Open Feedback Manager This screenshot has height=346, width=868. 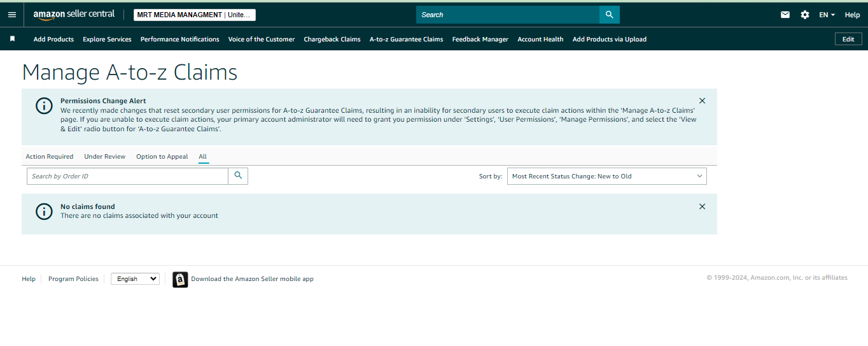point(480,39)
